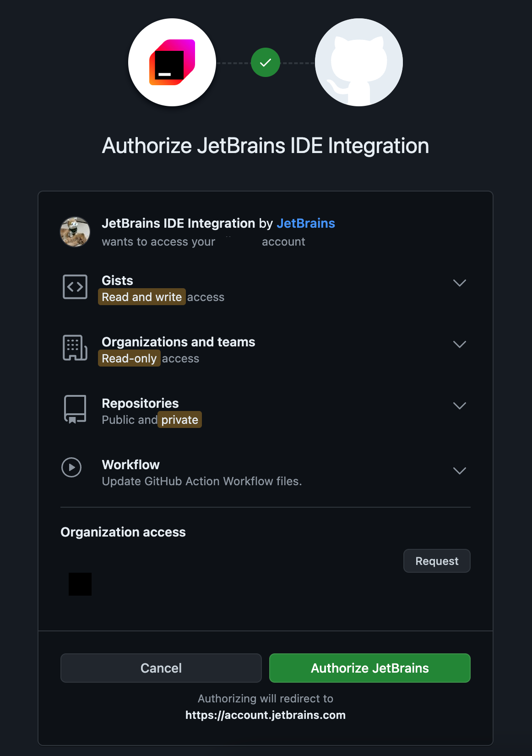Click 'JetBrains IDE Integration' app name text
The width and height of the screenshot is (532, 756).
(178, 223)
